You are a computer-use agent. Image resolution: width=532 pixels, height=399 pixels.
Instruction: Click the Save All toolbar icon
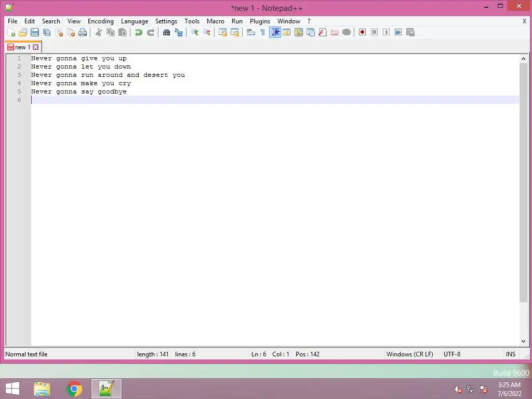pos(47,32)
